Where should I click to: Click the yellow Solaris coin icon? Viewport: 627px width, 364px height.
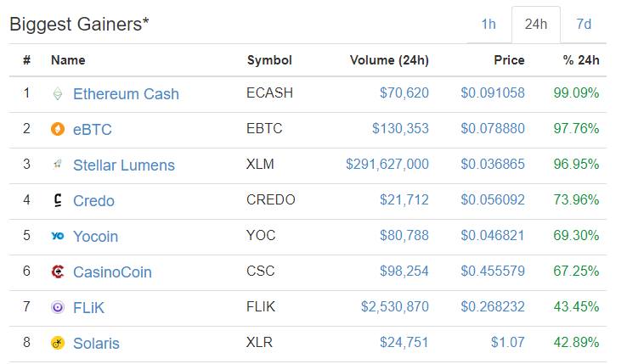[x=58, y=343]
